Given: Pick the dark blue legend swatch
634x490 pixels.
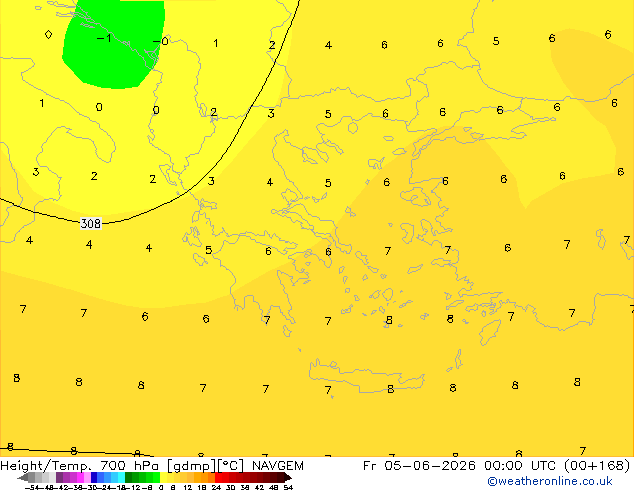Looking at the screenshot, I should pos(94,477).
